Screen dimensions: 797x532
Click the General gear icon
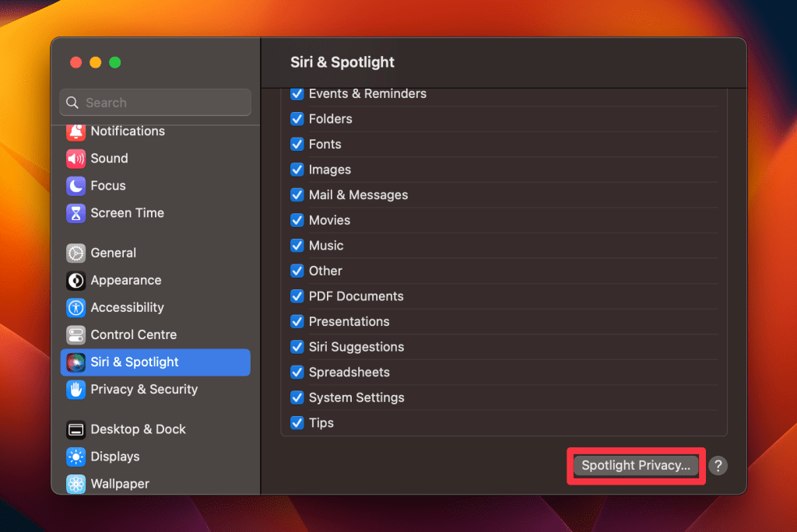75,253
